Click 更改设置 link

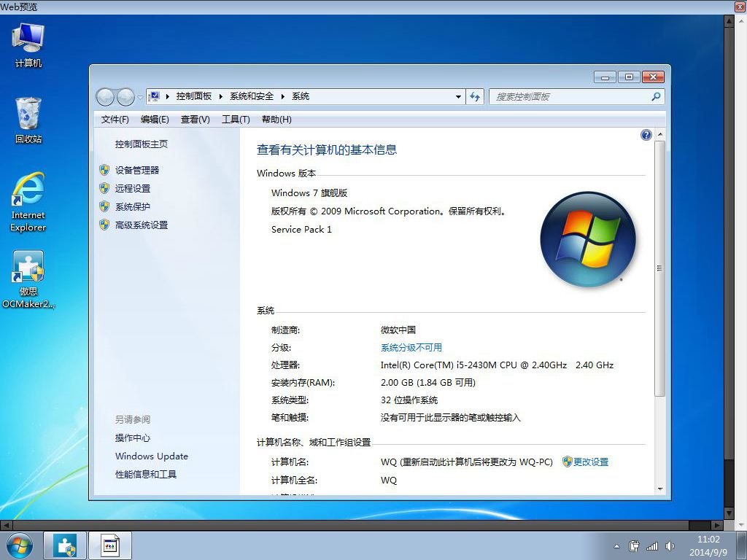click(x=591, y=462)
